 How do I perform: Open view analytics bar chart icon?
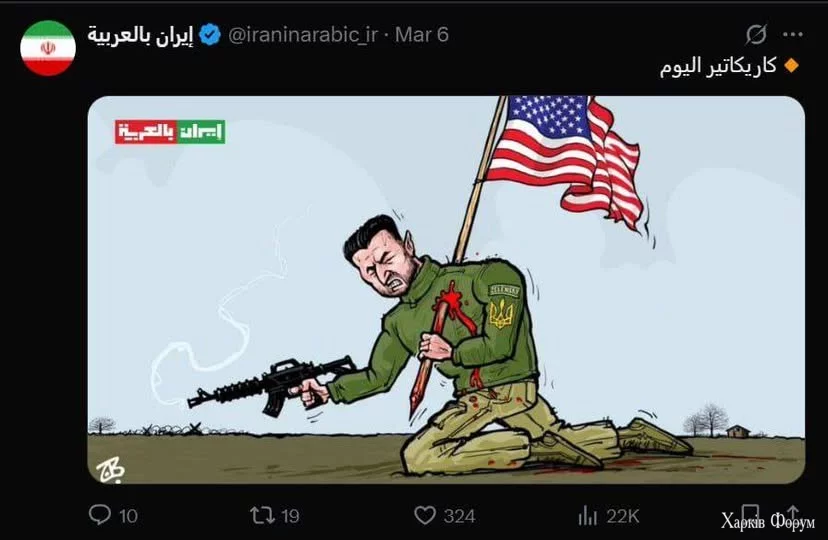(x=588, y=516)
